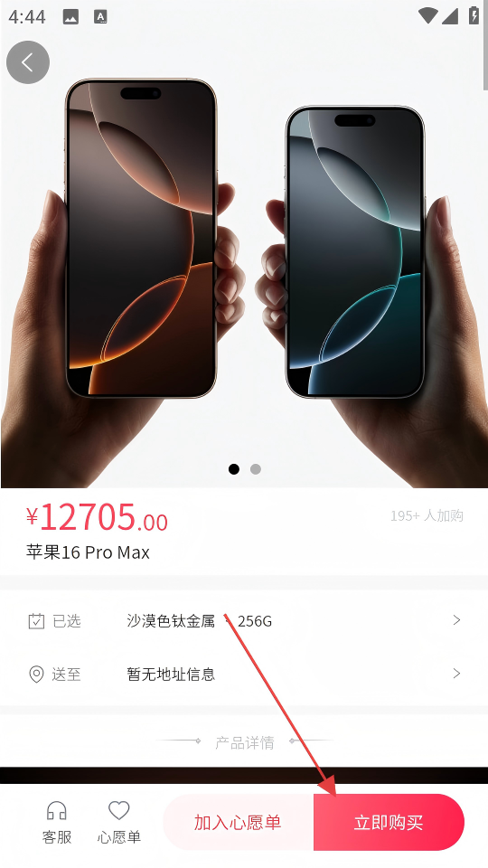
Task: Tap the keyboard 'A' icon in status bar
Action: (100, 17)
